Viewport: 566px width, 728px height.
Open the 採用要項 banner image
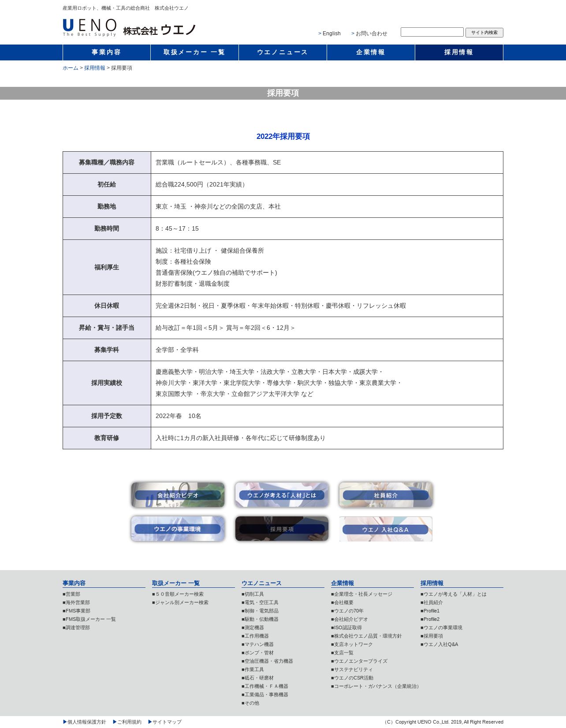point(282,529)
